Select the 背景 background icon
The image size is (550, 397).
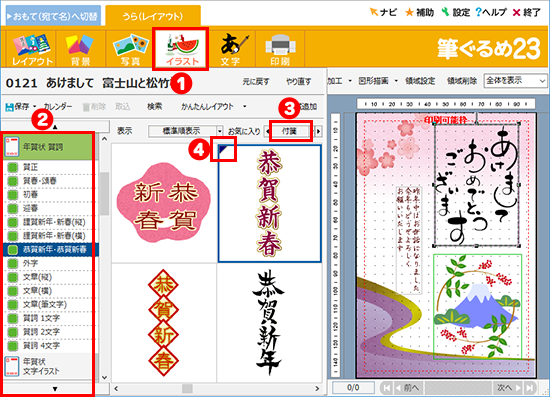80,49
